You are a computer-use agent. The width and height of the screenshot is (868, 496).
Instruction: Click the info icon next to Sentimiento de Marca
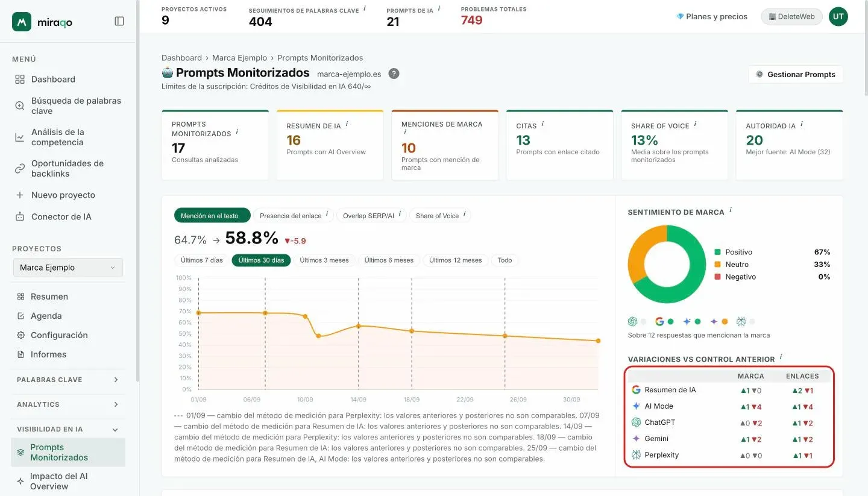click(731, 210)
